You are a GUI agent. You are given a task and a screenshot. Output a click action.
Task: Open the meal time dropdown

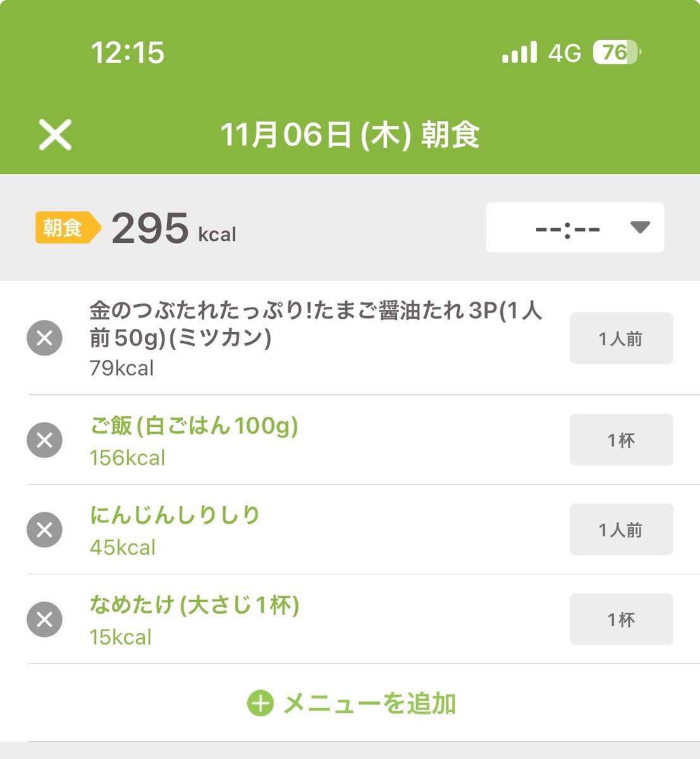[575, 228]
